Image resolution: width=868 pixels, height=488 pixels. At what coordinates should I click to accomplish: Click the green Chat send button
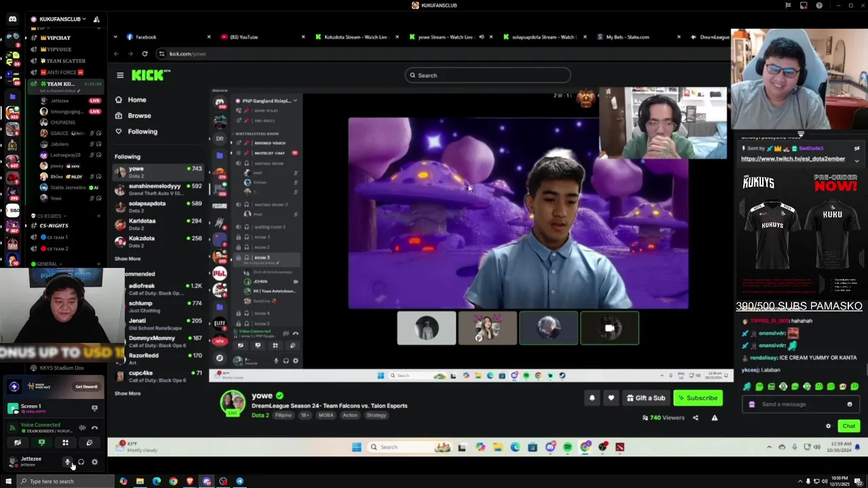click(x=849, y=426)
